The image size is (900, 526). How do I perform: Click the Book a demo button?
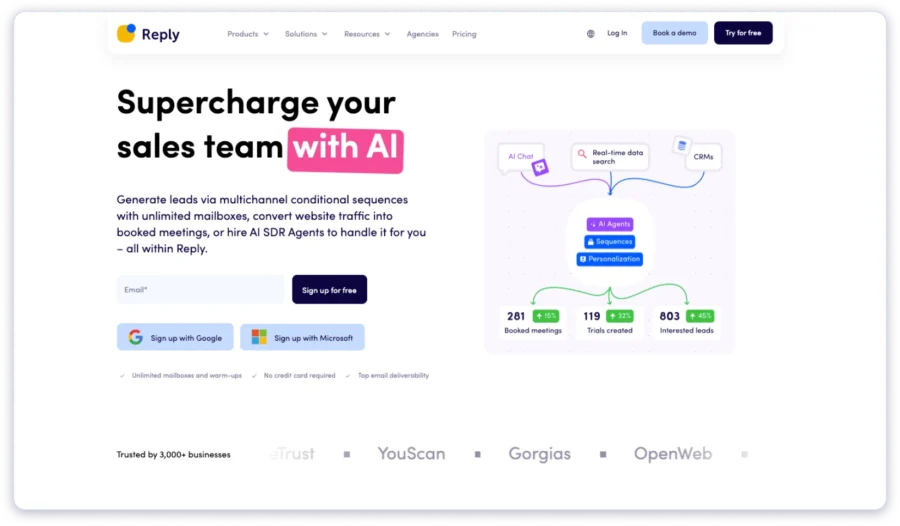pyautogui.click(x=674, y=33)
